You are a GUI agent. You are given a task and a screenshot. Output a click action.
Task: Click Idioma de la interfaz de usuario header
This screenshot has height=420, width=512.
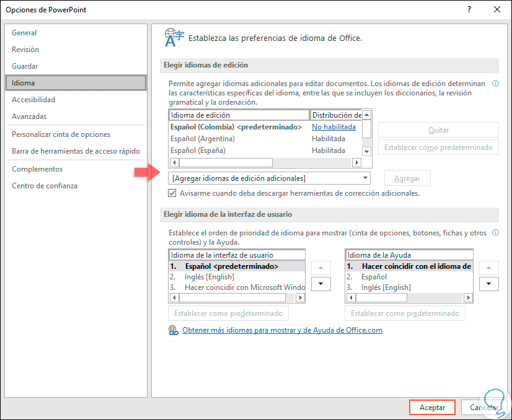237,255
